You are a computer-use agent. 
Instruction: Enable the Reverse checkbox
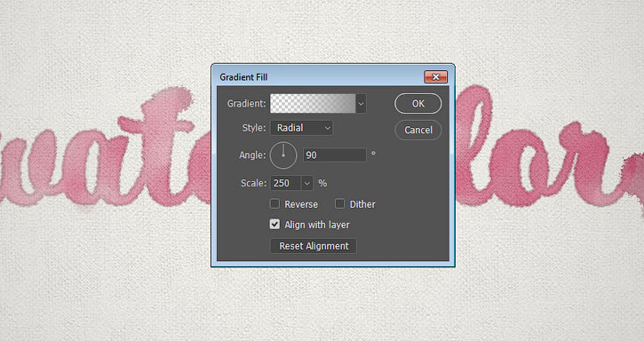[274, 203]
